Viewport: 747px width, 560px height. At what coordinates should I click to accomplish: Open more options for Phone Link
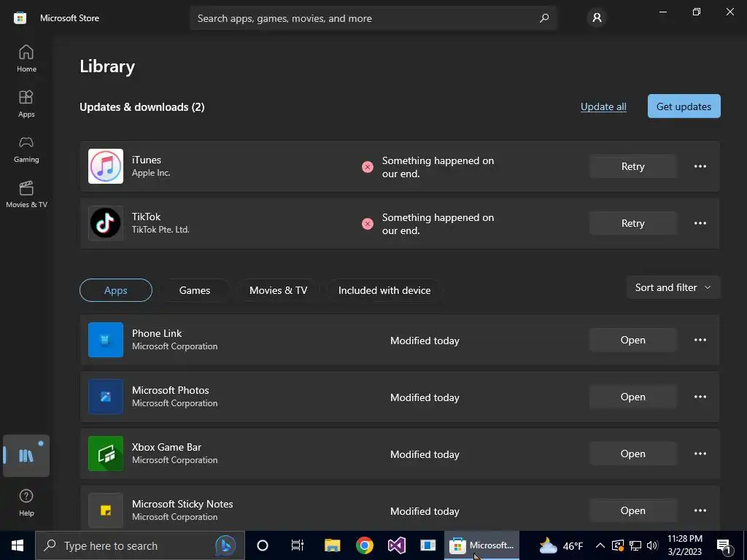(x=700, y=340)
